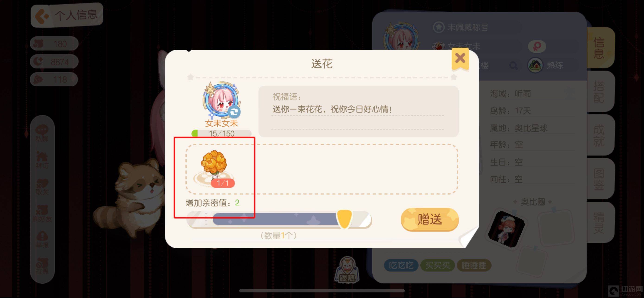The width and height of the screenshot is (644, 298).
Task: Open the 精灵 tab
Action: click(x=599, y=222)
